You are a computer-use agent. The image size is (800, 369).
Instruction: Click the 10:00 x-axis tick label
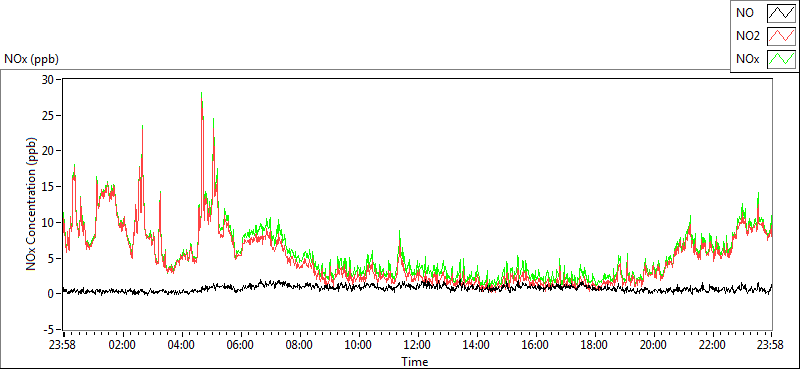pos(359,345)
